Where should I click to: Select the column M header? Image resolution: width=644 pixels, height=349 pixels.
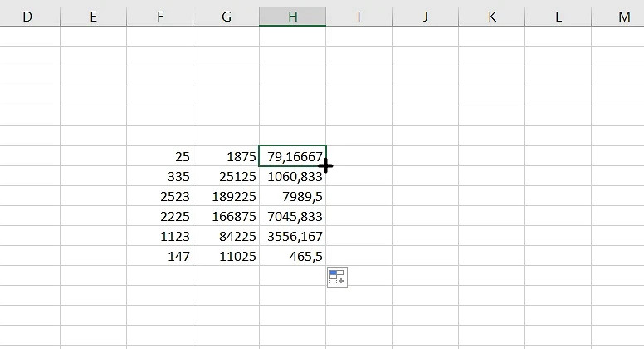click(622, 16)
